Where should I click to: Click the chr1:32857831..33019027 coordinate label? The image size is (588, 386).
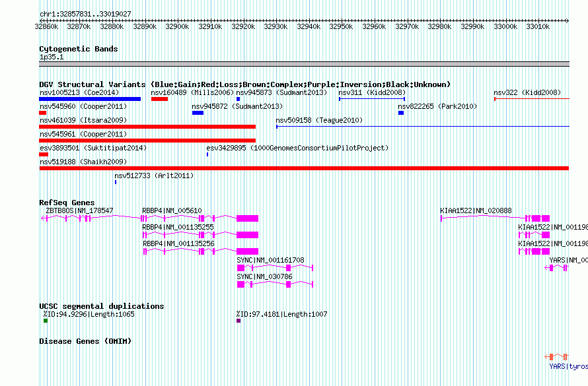click(85, 14)
